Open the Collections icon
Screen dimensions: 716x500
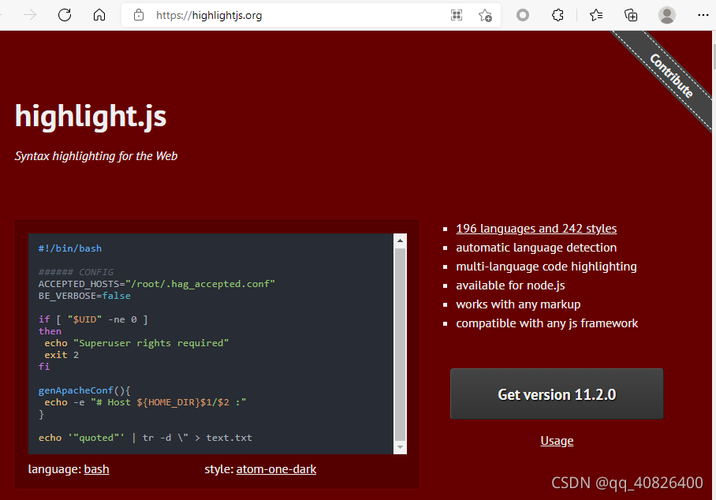pyautogui.click(x=631, y=15)
